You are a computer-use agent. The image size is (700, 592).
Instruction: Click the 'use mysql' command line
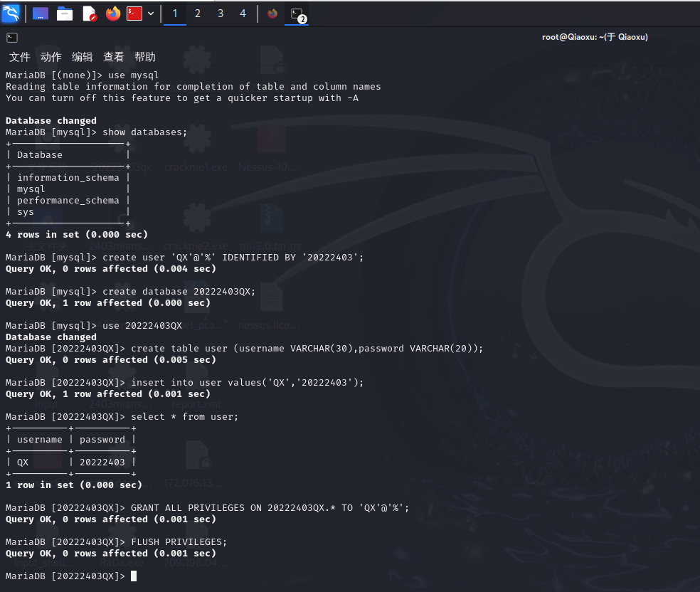pyautogui.click(x=82, y=75)
